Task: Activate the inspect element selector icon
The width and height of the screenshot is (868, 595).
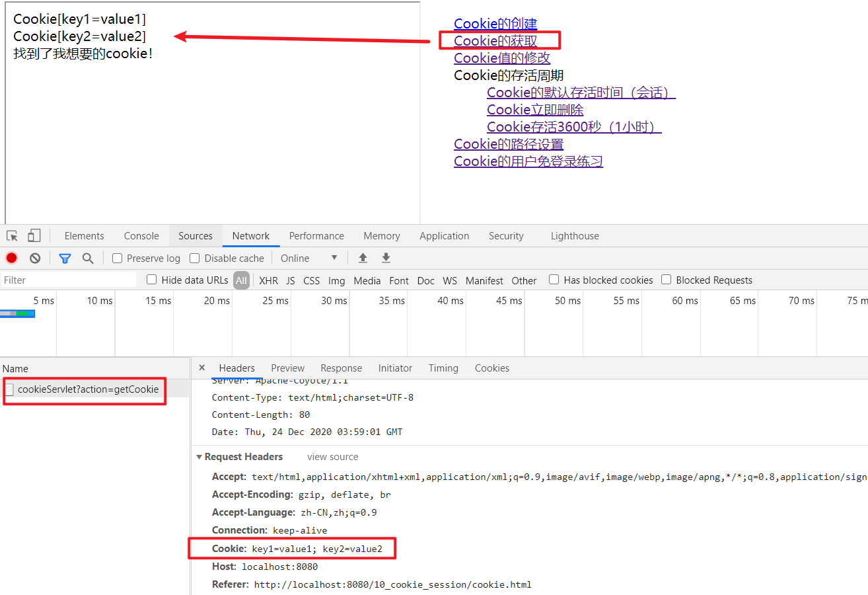Action: click(x=12, y=236)
